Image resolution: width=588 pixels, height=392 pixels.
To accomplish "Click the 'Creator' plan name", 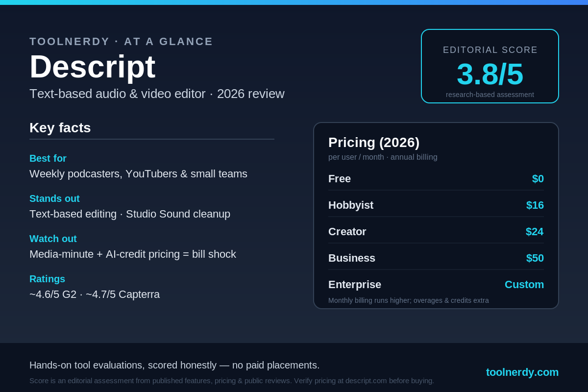I will click(347, 232).
